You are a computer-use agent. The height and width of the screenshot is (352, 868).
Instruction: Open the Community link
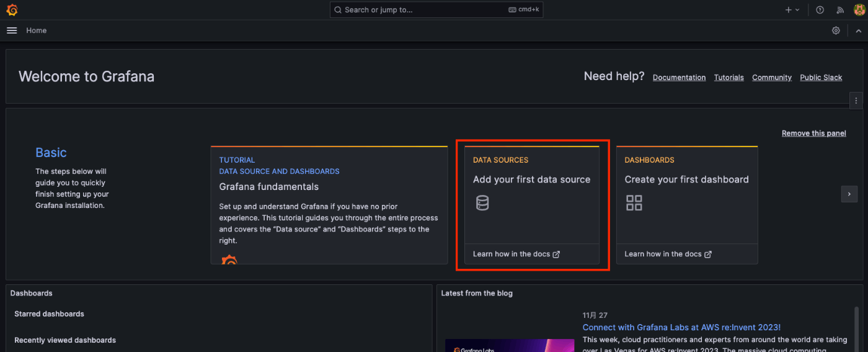(772, 78)
